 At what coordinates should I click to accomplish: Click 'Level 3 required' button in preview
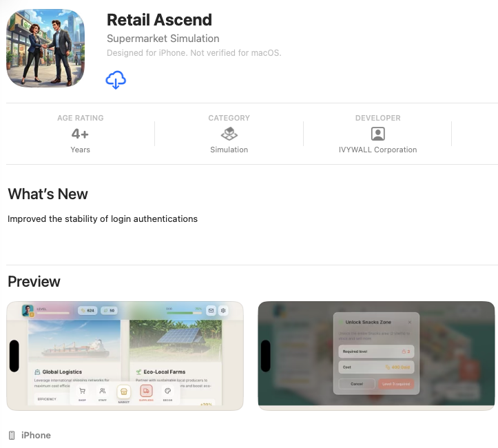pos(396,384)
